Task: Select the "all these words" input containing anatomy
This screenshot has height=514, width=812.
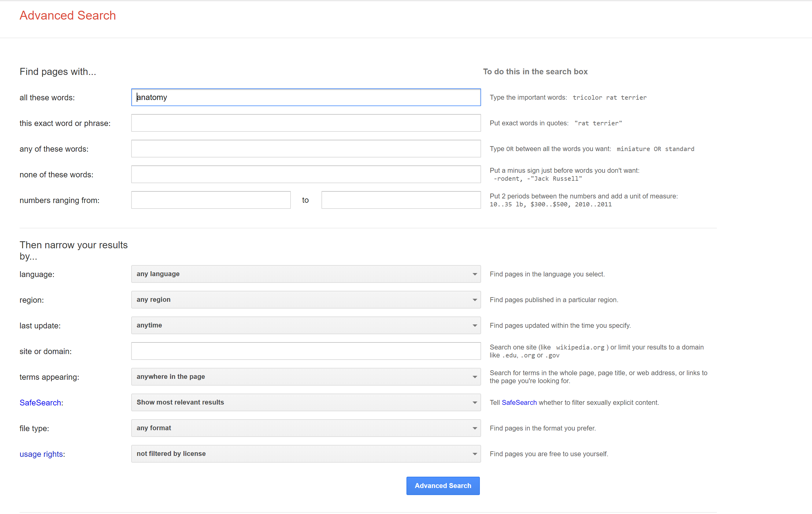Action: pos(306,97)
